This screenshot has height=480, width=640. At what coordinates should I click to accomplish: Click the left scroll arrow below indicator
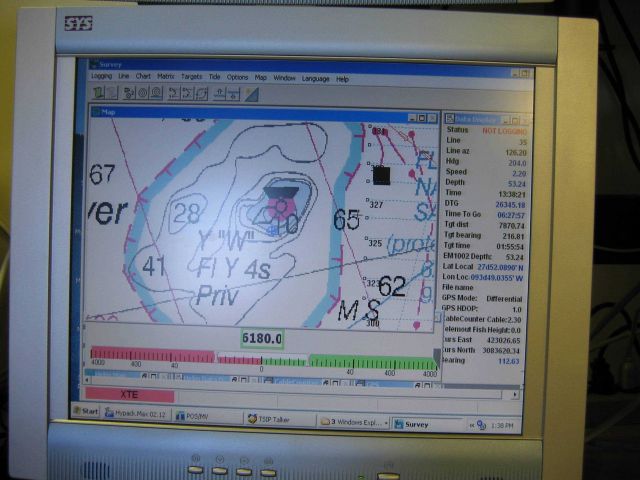[87, 380]
